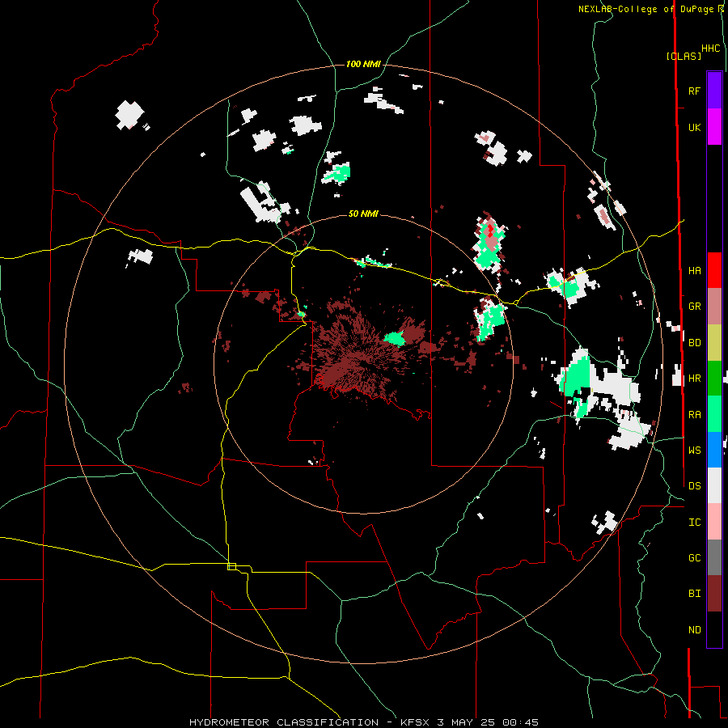The height and width of the screenshot is (728, 728).
Task: Click the "DS" legend label
Action: coord(694,486)
